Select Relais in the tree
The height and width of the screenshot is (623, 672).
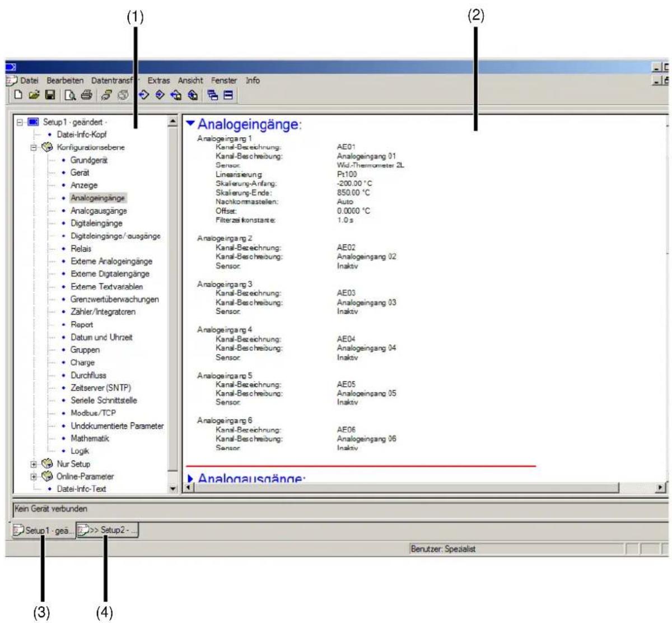pos(81,249)
